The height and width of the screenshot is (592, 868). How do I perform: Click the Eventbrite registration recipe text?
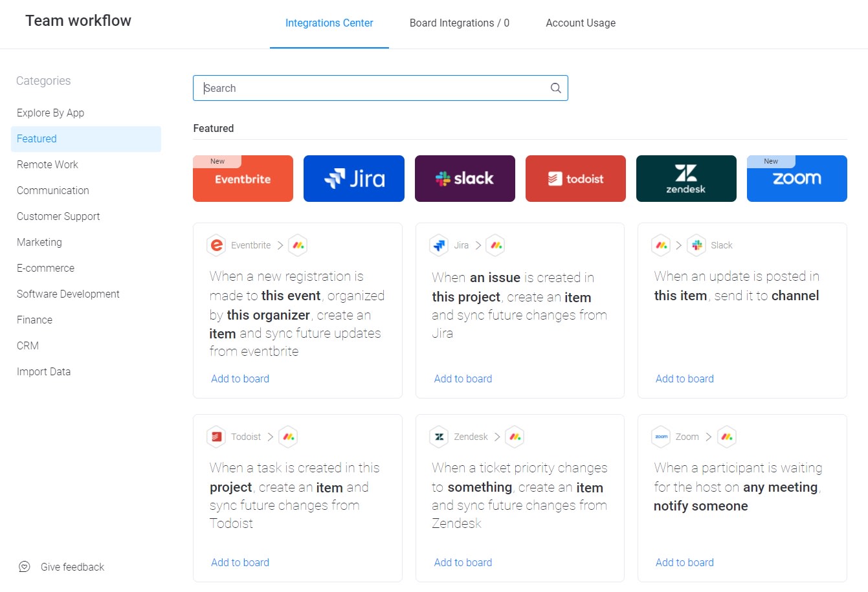pyautogui.click(x=297, y=314)
